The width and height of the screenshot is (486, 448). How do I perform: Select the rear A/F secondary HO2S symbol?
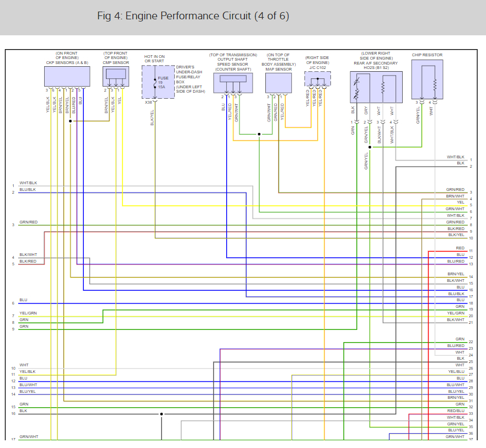376,87
